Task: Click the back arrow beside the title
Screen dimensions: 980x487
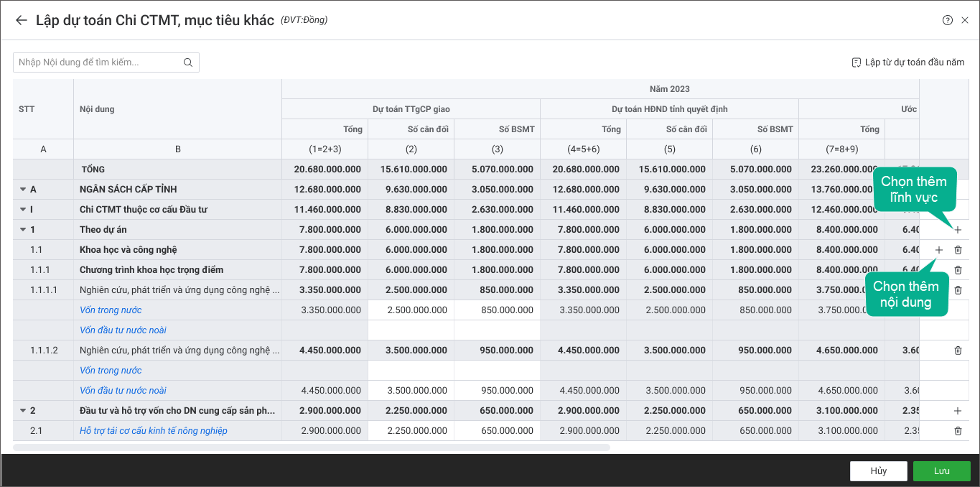Action: 21,20
